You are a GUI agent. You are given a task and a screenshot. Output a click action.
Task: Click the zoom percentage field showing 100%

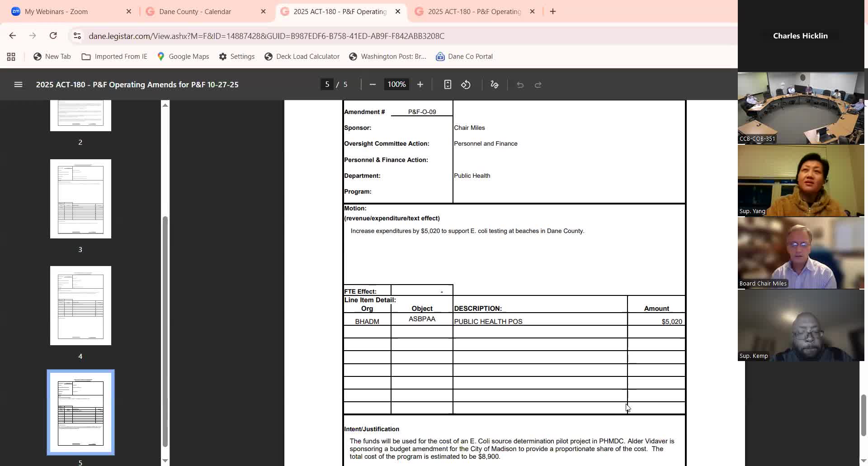click(396, 85)
